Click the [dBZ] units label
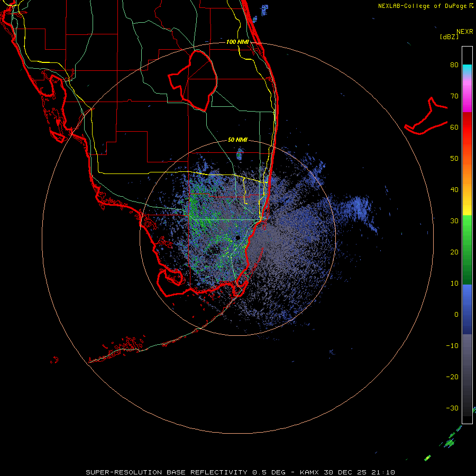This screenshot has width=476, height=476. coord(449,37)
